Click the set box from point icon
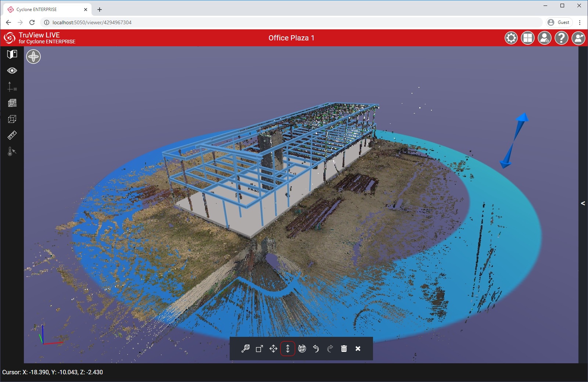 245,349
